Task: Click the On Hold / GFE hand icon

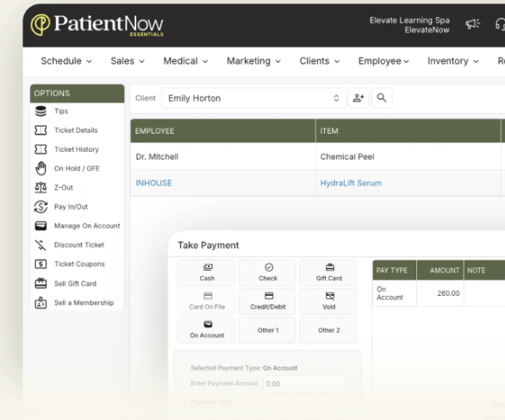Action: [41, 168]
